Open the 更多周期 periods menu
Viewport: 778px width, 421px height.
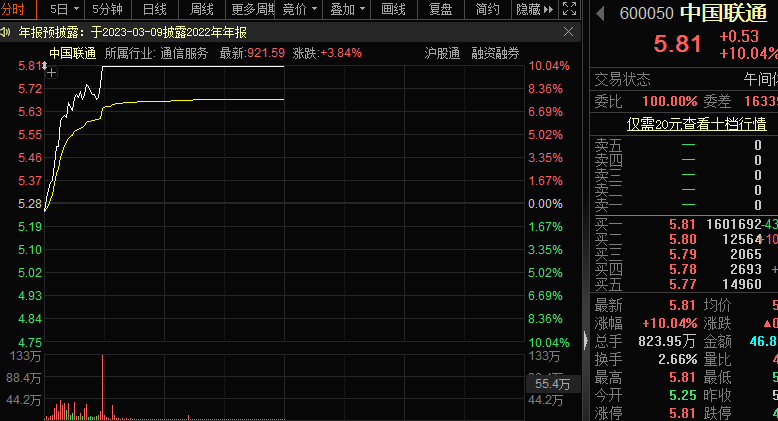pos(253,9)
